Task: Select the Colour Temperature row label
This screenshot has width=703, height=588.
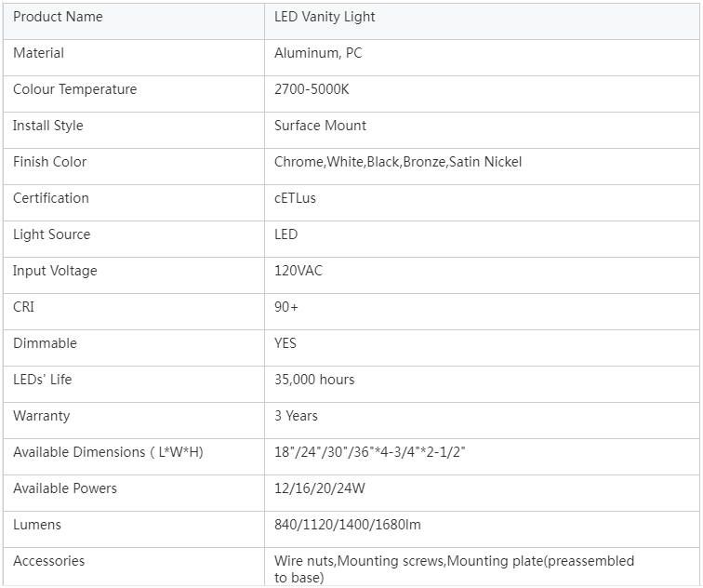Action: [75, 89]
